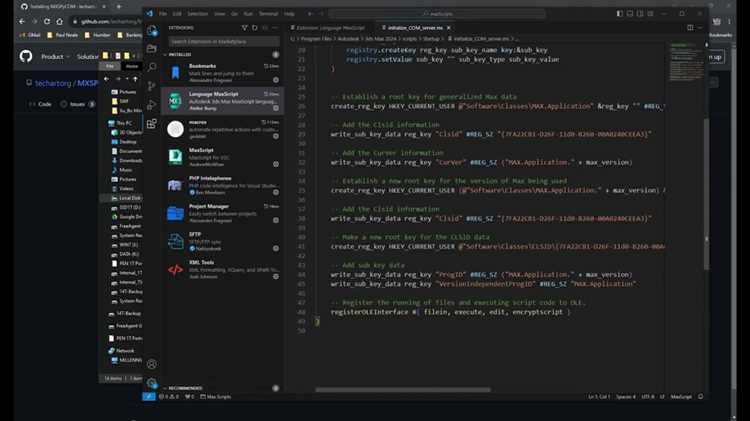Split the editor to the right

tap(690, 28)
